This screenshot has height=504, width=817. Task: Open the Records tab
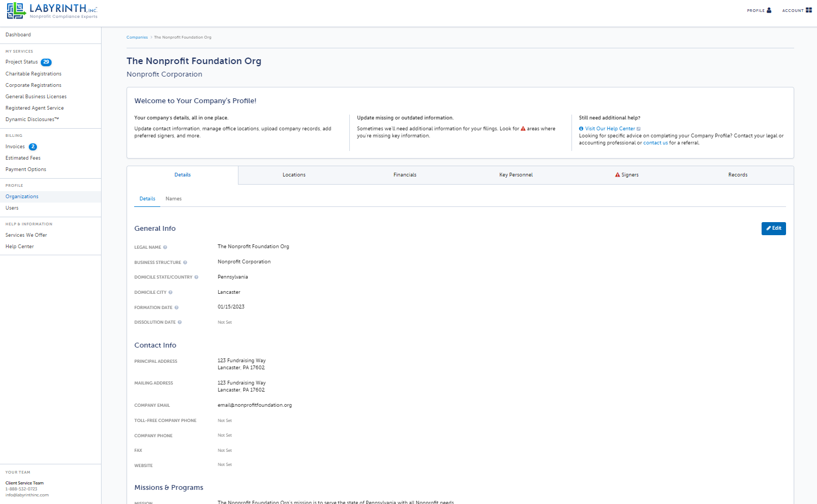point(738,175)
